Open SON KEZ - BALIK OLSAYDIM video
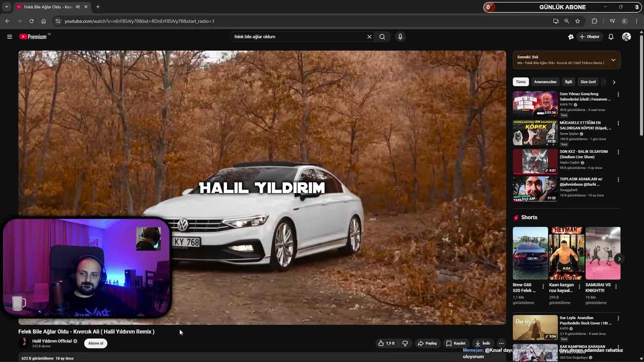 535,161
